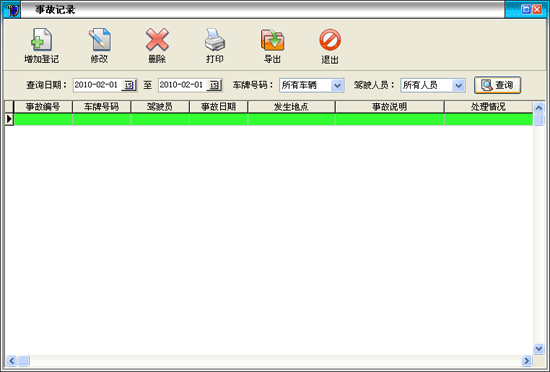The height and width of the screenshot is (372, 550).
Task: Click the 事故说明 column header
Action: coord(390,107)
